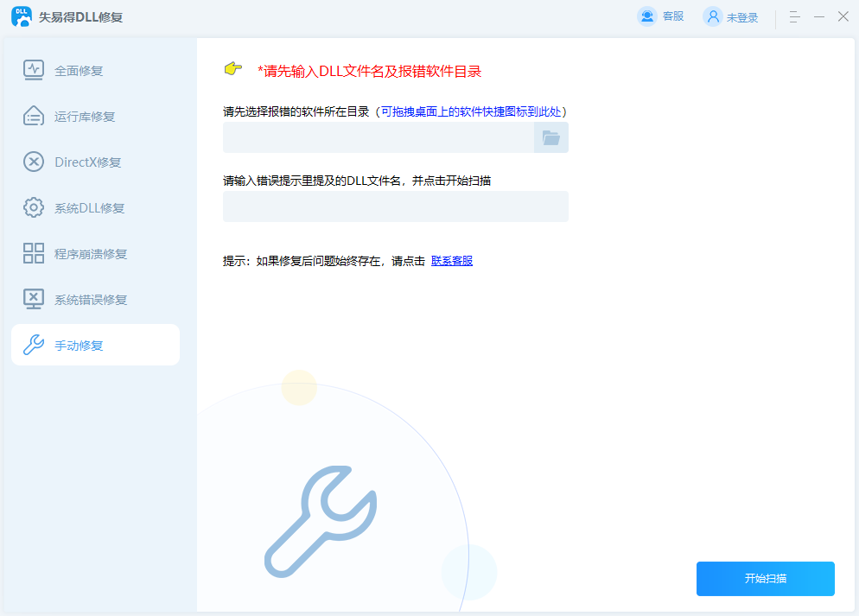This screenshot has width=859, height=616.
Task: Open the 联系客服 link
Action: 452,261
